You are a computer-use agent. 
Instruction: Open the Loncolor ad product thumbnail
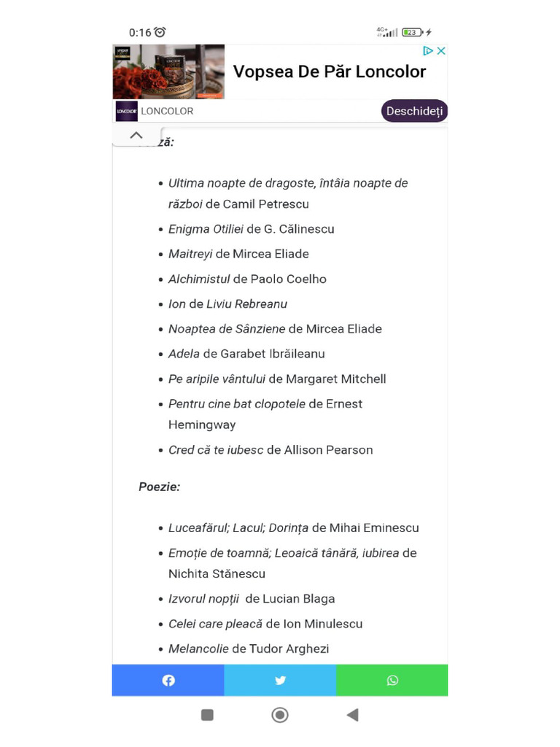pos(168,71)
